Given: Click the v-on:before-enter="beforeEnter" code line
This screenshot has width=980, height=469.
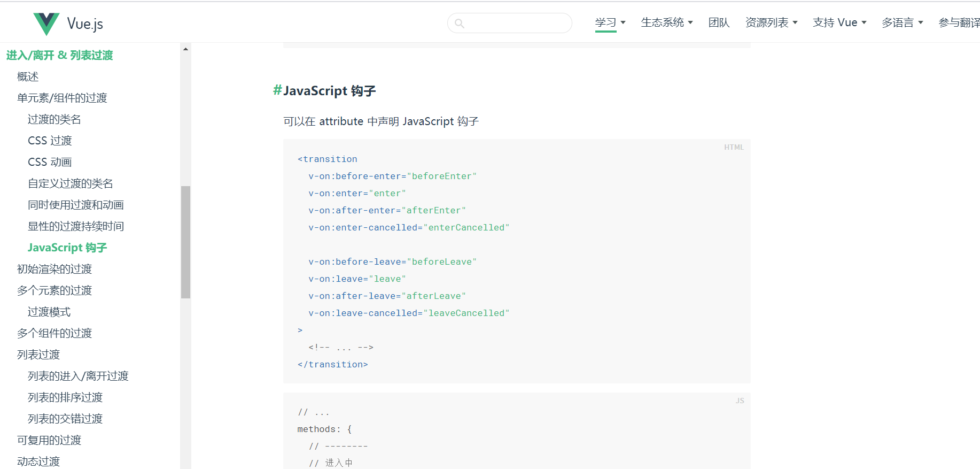Looking at the screenshot, I should (x=392, y=176).
